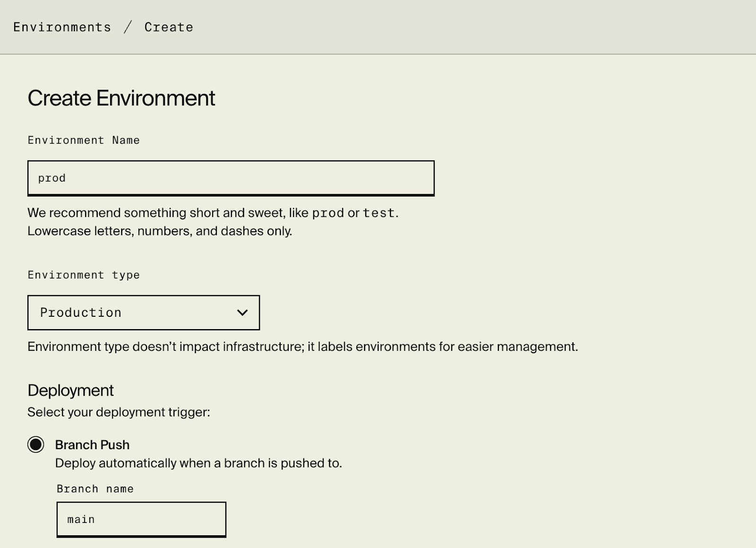The image size is (756, 548).
Task: Click the Environment Name field label
Action: [83, 140]
